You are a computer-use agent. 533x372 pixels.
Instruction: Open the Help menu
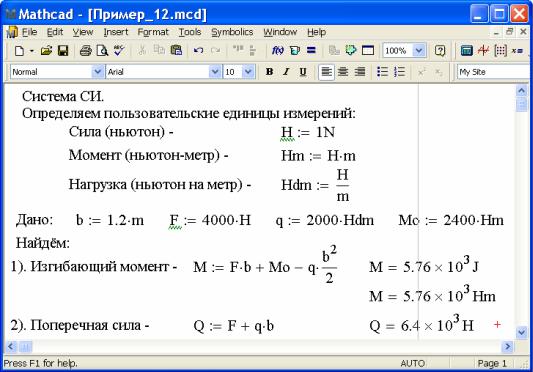pyautogui.click(x=316, y=32)
